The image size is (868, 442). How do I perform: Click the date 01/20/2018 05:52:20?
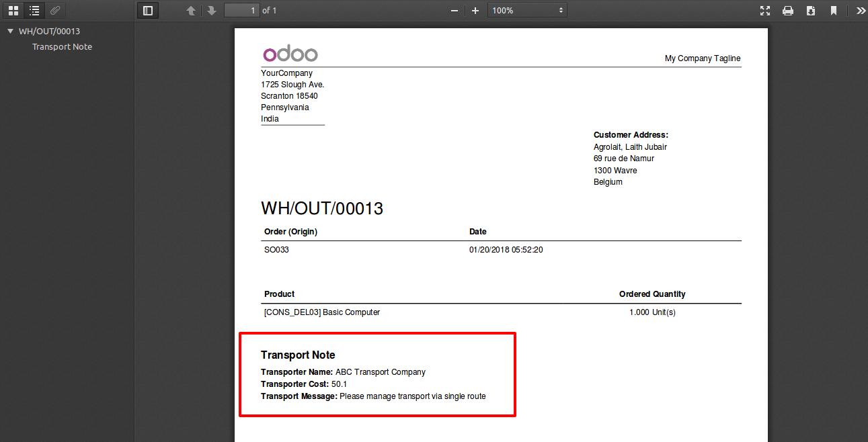pyautogui.click(x=506, y=249)
